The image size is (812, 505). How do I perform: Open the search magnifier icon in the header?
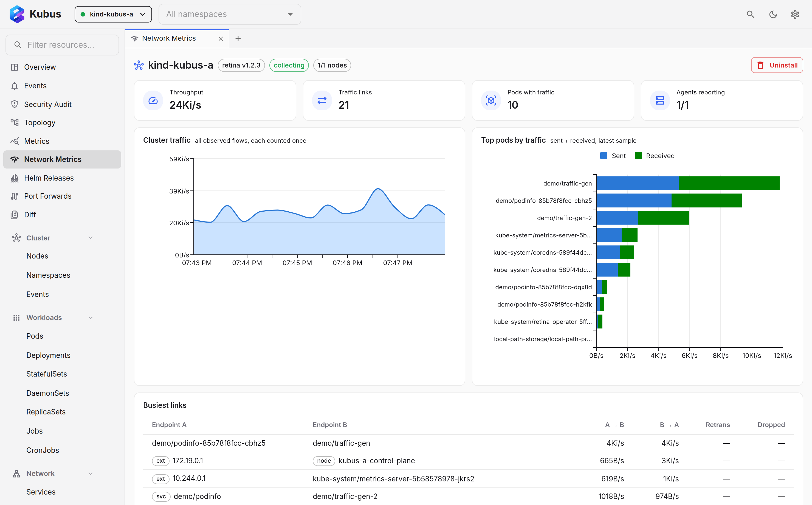pos(750,14)
